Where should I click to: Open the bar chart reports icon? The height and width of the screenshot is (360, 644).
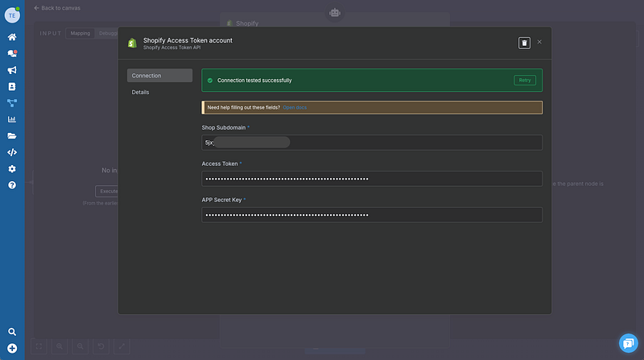click(12, 119)
